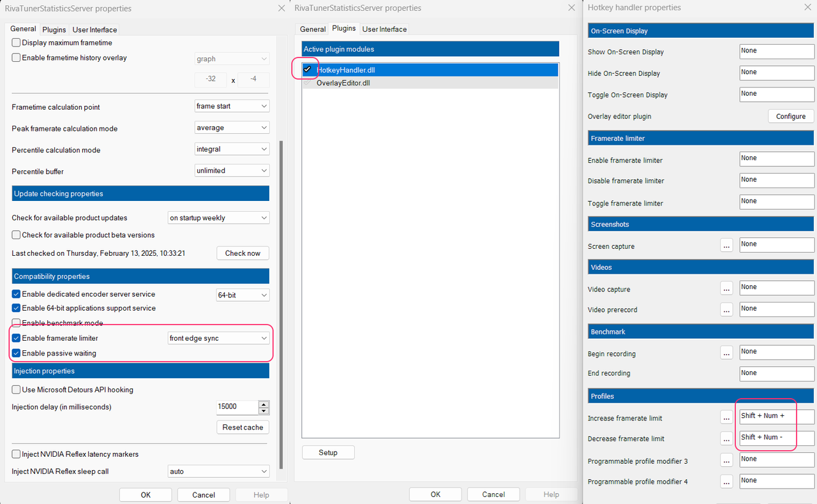Open the Percentile calculation mode dropdown
The image size is (817, 504).
tap(232, 150)
